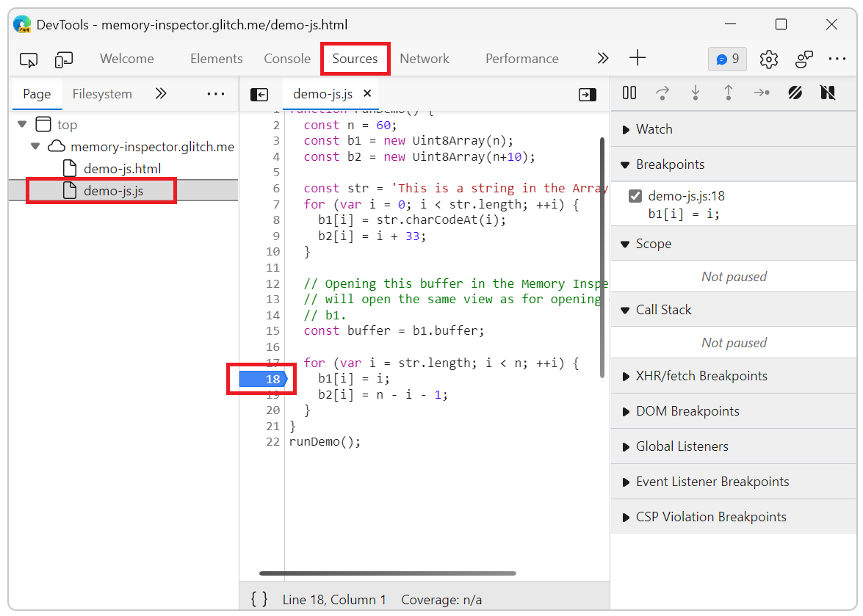
Task: Step over next function call
Action: 662,93
